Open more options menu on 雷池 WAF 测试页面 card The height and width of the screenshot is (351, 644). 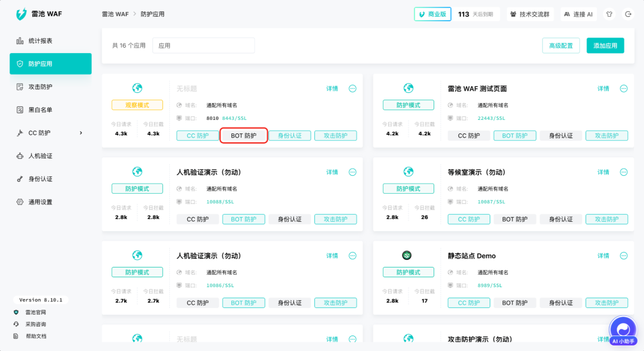pyautogui.click(x=624, y=88)
